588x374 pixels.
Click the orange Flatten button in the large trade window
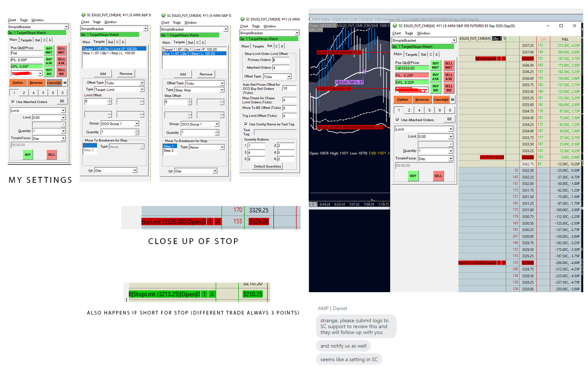402,99
